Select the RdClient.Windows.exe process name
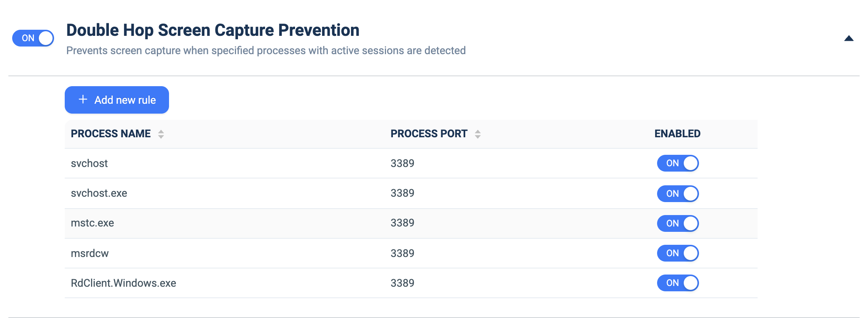This screenshot has width=868, height=318. (123, 283)
